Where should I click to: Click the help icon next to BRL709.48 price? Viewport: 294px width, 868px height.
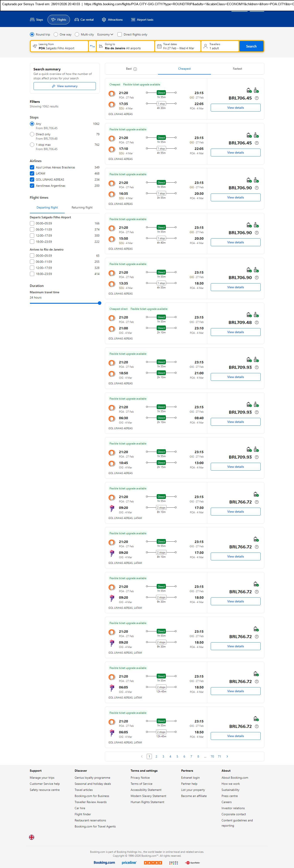click(257, 322)
